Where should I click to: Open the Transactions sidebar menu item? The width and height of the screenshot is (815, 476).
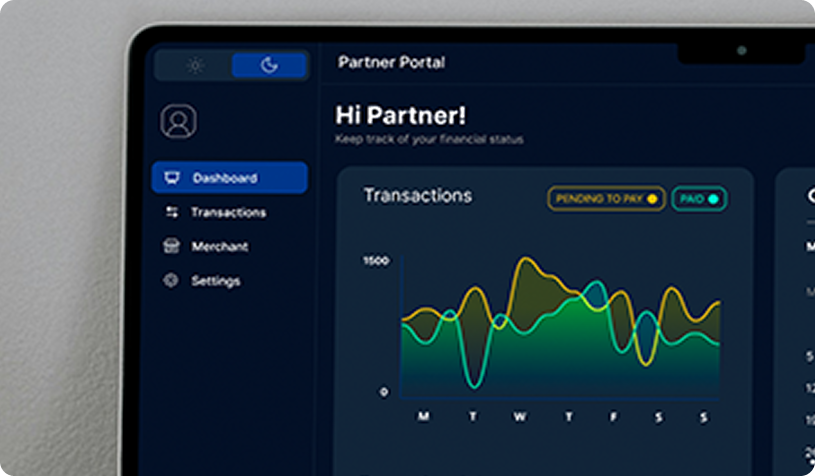tap(228, 212)
